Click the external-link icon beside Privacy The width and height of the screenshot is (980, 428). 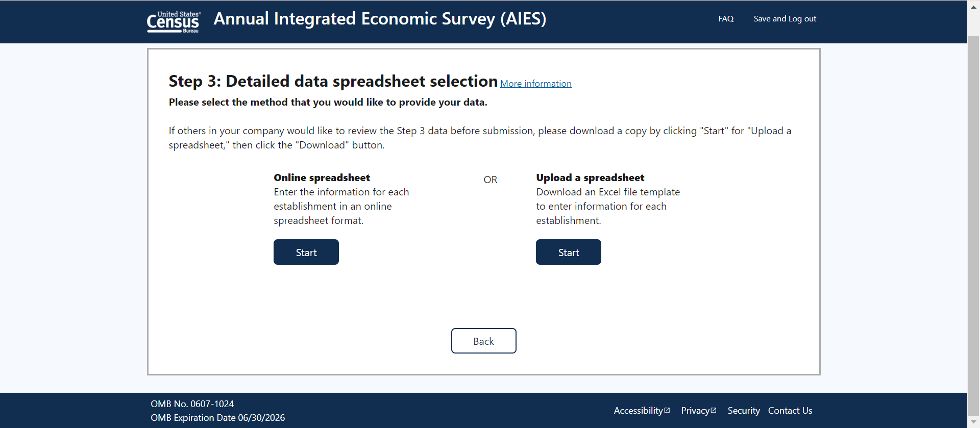point(714,410)
